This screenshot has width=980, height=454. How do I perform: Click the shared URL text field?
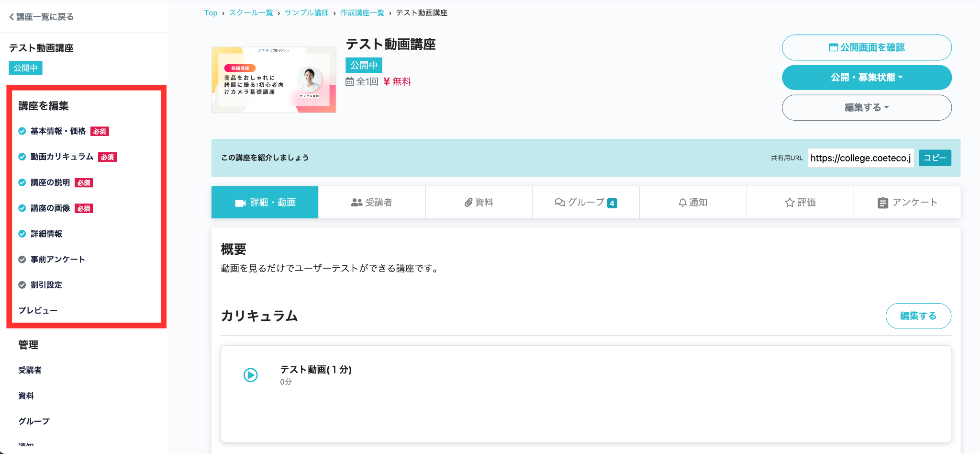[860, 158]
